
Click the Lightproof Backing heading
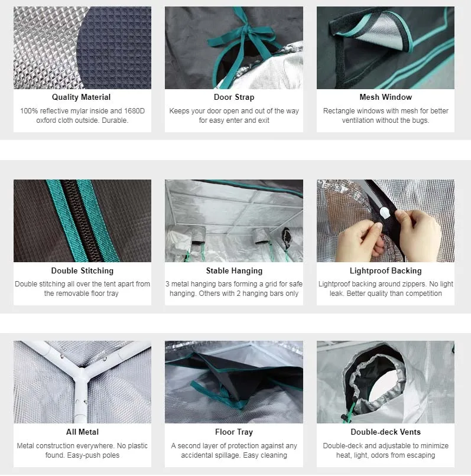tap(386, 271)
